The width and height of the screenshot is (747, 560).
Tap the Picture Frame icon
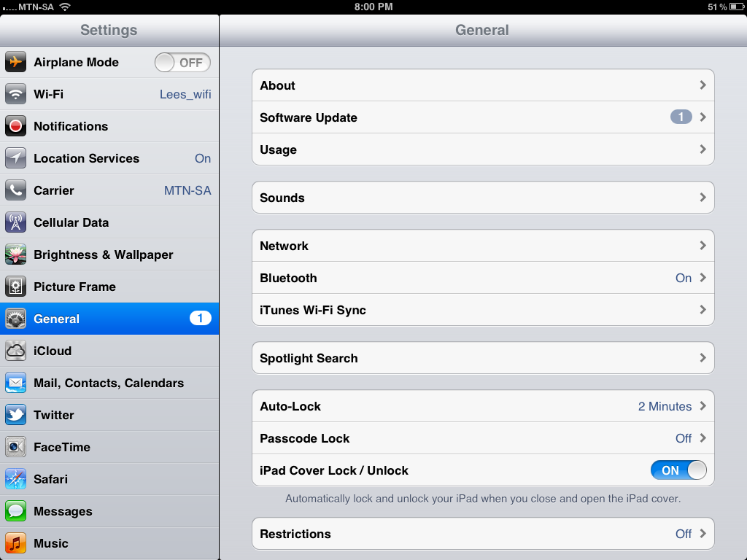pos(16,287)
